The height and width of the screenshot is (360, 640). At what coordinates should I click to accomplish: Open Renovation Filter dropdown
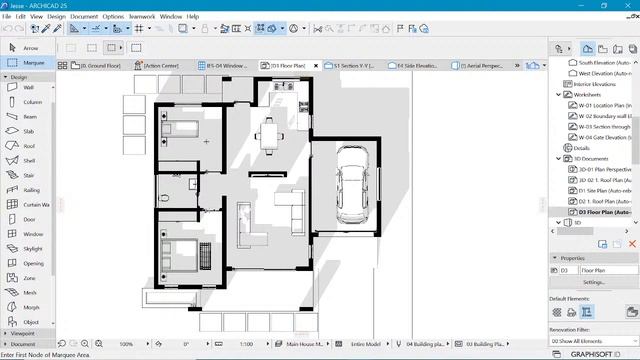click(x=594, y=341)
